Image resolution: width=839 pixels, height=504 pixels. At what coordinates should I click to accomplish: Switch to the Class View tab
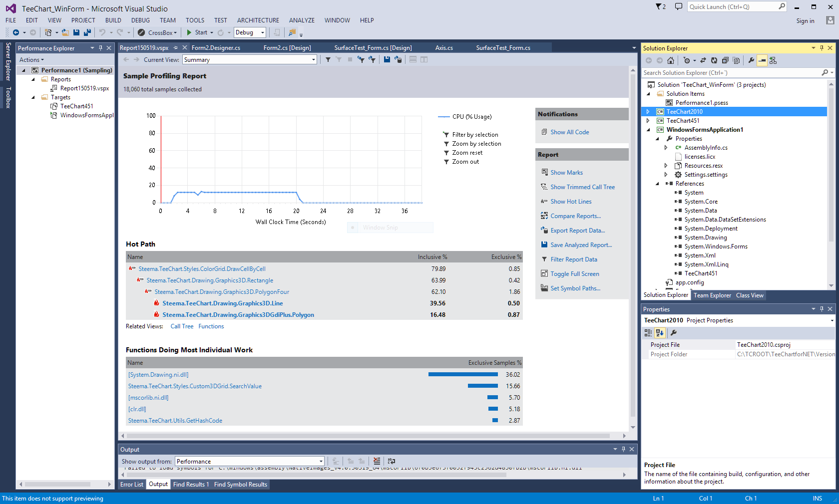pos(750,295)
